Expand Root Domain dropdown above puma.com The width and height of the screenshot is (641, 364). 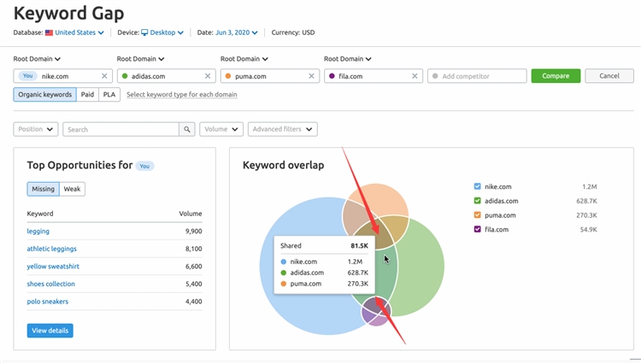tap(244, 59)
